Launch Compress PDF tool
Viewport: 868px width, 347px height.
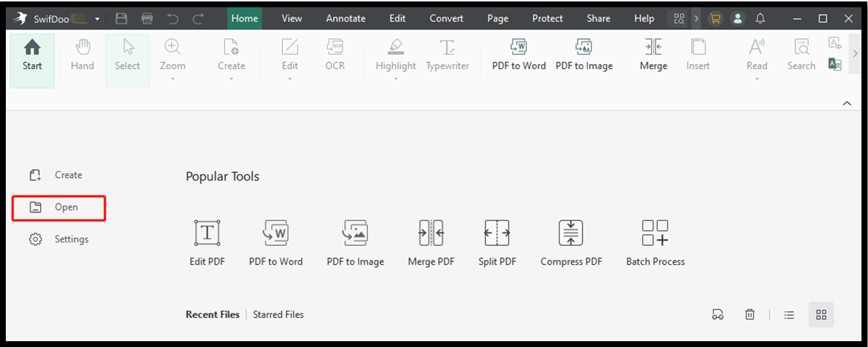point(571,243)
